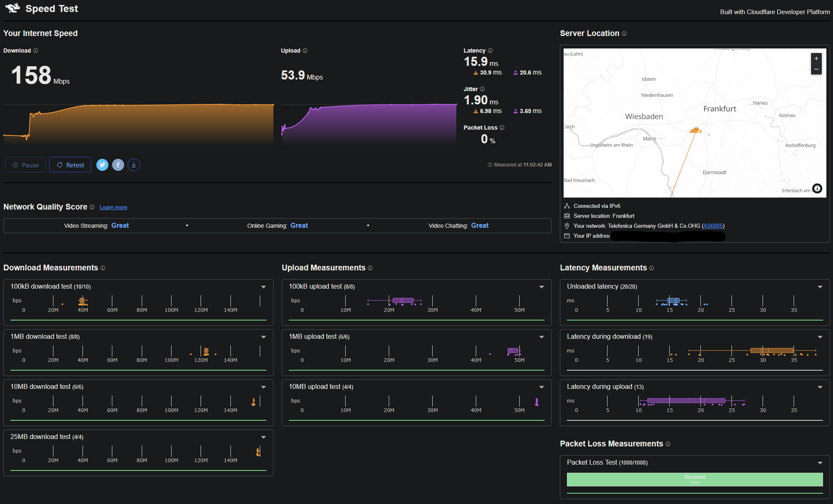Click the green Received packet loss bar
The height and width of the screenshot is (504, 833).
pyautogui.click(x=695, y=480)
